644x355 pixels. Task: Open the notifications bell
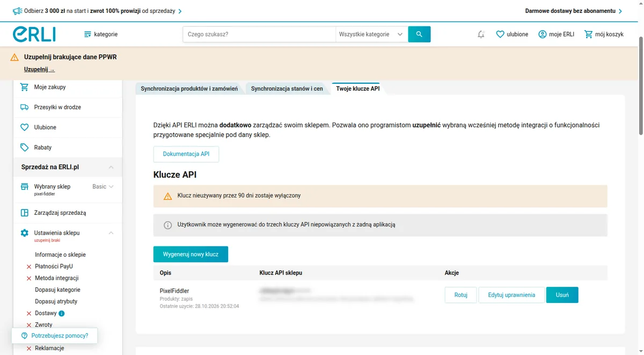481,34
